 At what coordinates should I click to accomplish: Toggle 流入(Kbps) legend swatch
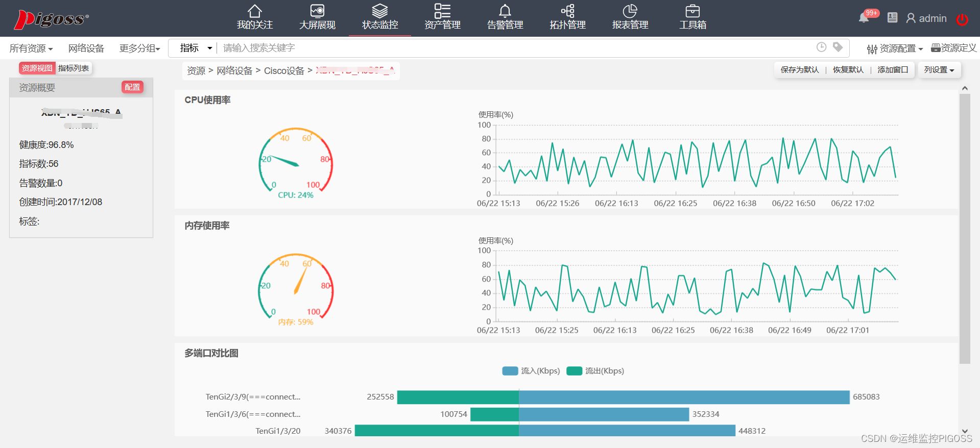(x=510, y=371)
